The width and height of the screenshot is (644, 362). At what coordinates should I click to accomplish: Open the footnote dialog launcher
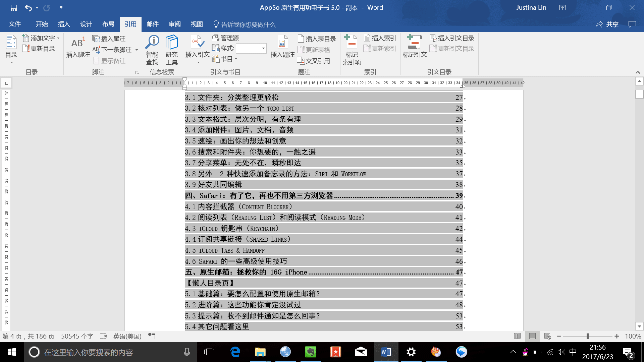pyautogui.click(x=137, y=72)
